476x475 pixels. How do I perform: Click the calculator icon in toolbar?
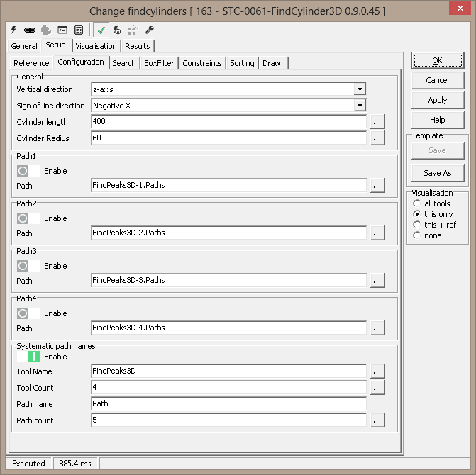coord(78,30)
